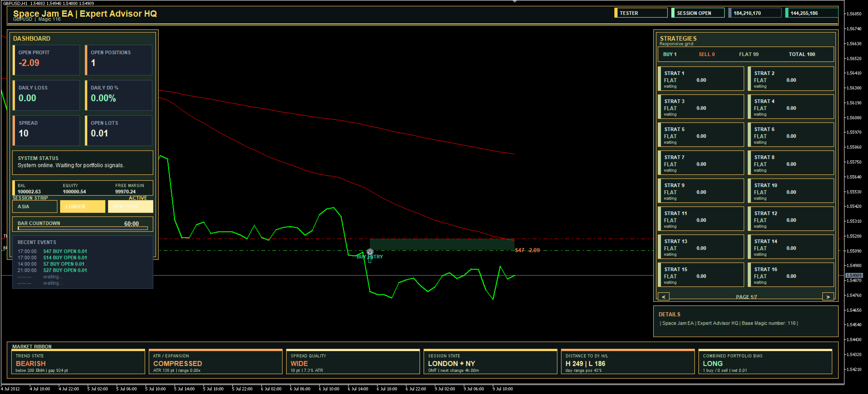Click the OPEN LOTS card showing 0.01
The height and width of the screenshot is (394, 868).
tap(119, 131)
